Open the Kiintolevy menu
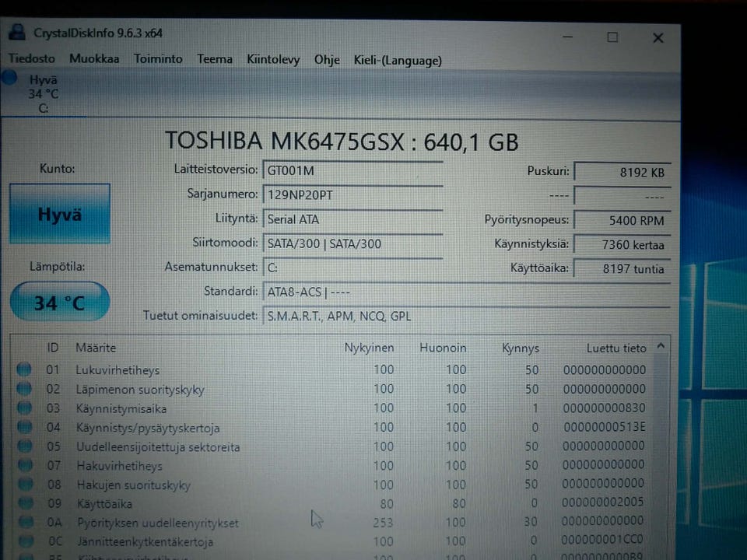The width and height of the screenshot is (747, 560). point(273,60)
